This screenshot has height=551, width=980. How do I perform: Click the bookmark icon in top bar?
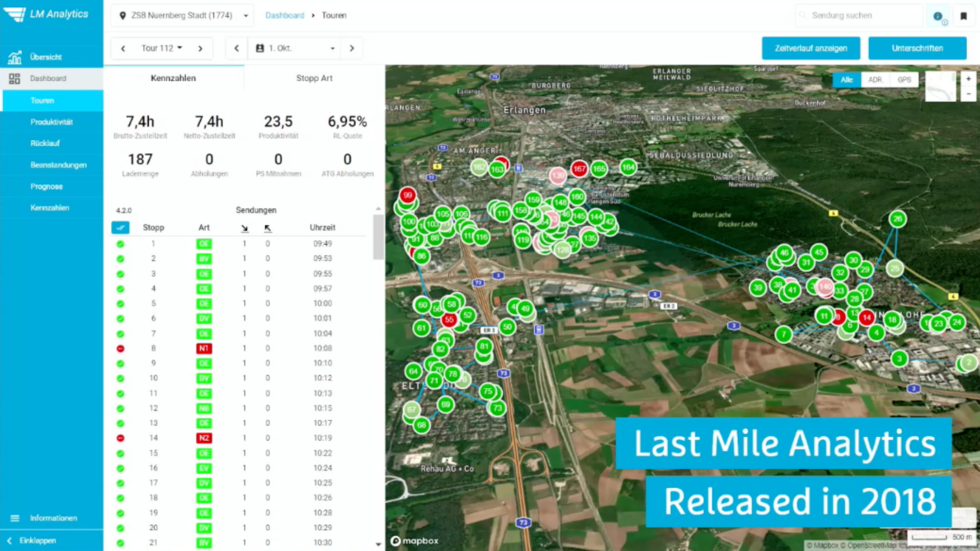pos(963,16)
